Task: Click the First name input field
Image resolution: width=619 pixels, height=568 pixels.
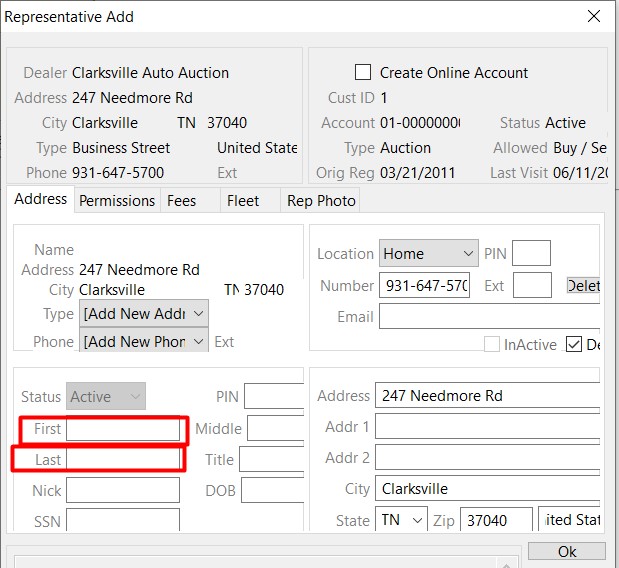Action: (x=123, y=429)
